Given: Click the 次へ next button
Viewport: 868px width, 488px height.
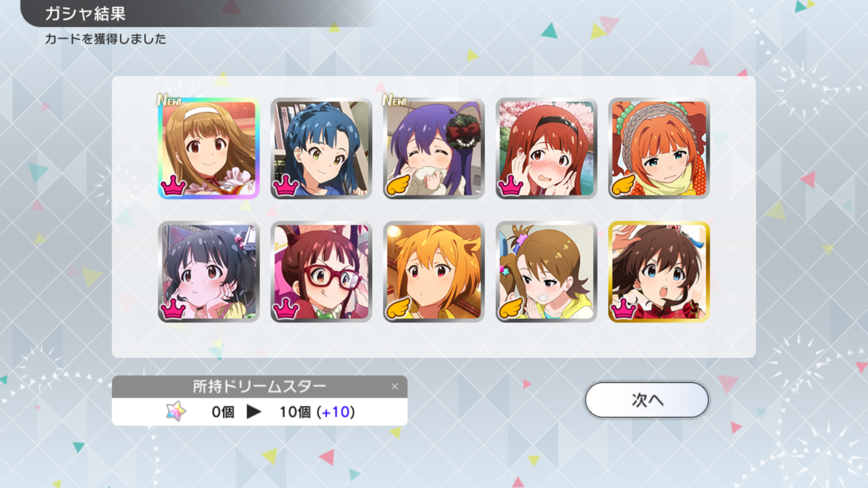Looking at the screenshot, I should tap(647, 400).
